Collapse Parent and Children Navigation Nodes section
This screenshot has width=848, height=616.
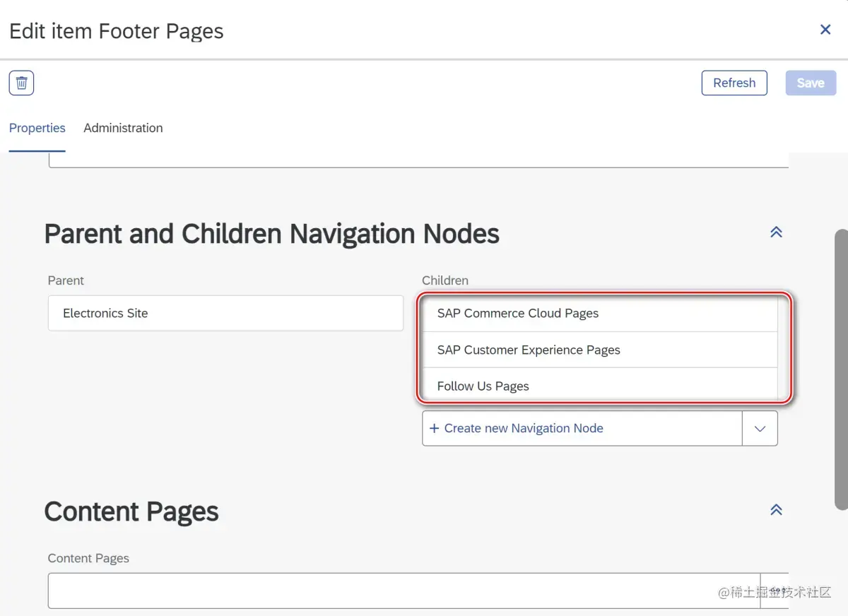tap(776, 232)
